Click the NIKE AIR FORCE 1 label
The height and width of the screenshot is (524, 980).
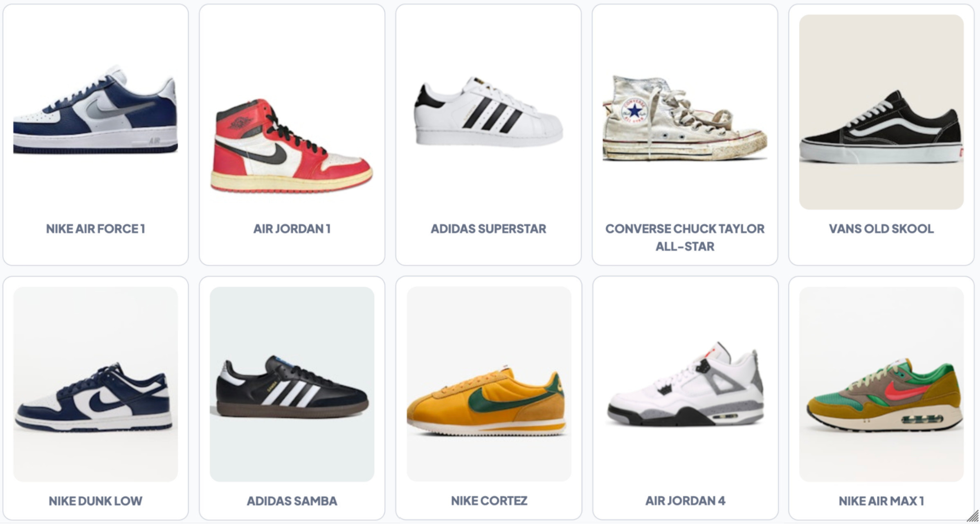pos(95,228)
